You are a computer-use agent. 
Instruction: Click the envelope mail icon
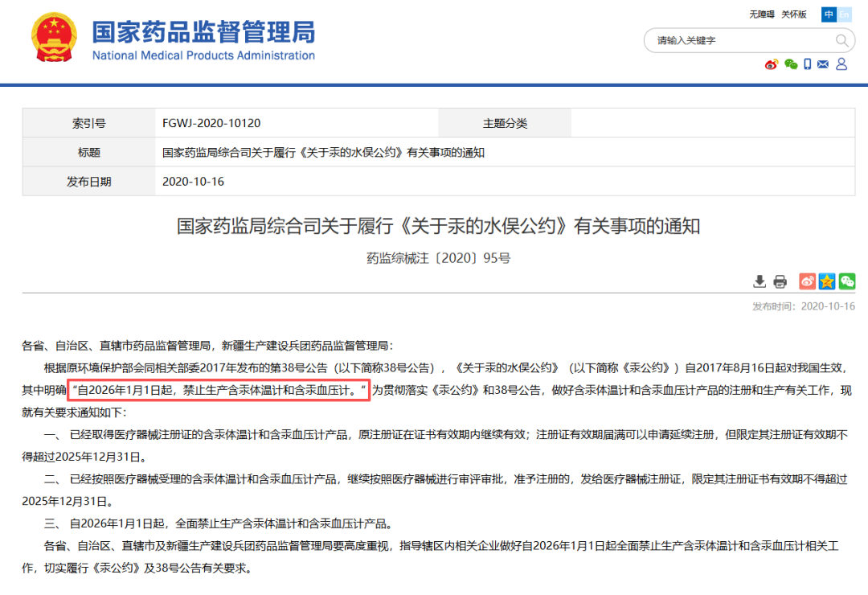[x=823, y=64]
